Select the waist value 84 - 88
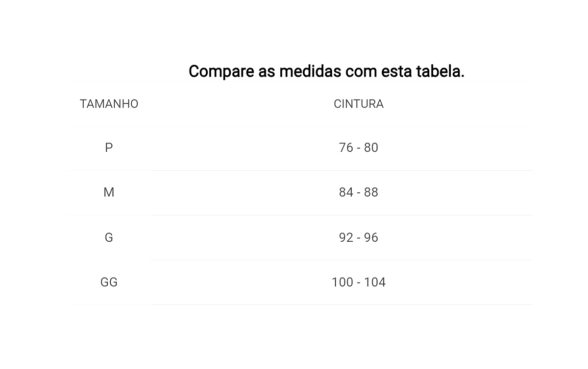Screen dimensions: 588x369 (x=358, y=192)
